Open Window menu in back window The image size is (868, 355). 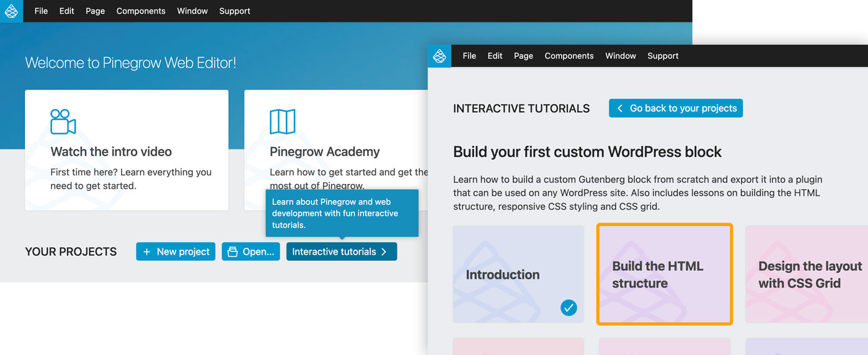click(x=192, y=11)
